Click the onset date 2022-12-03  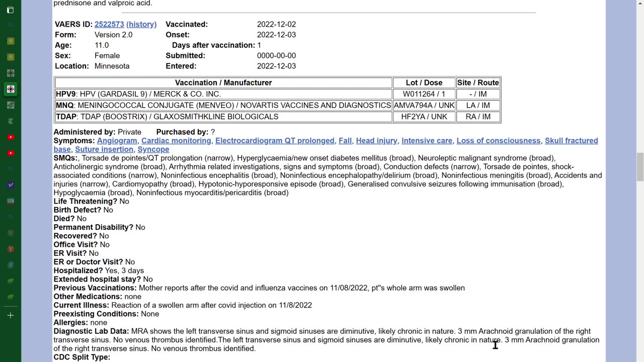[276, 35]
